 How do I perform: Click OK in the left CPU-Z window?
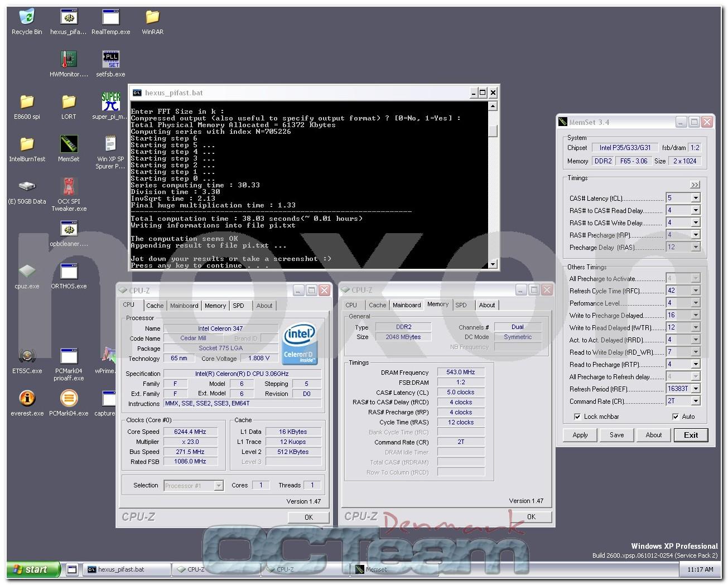[308, 518]
